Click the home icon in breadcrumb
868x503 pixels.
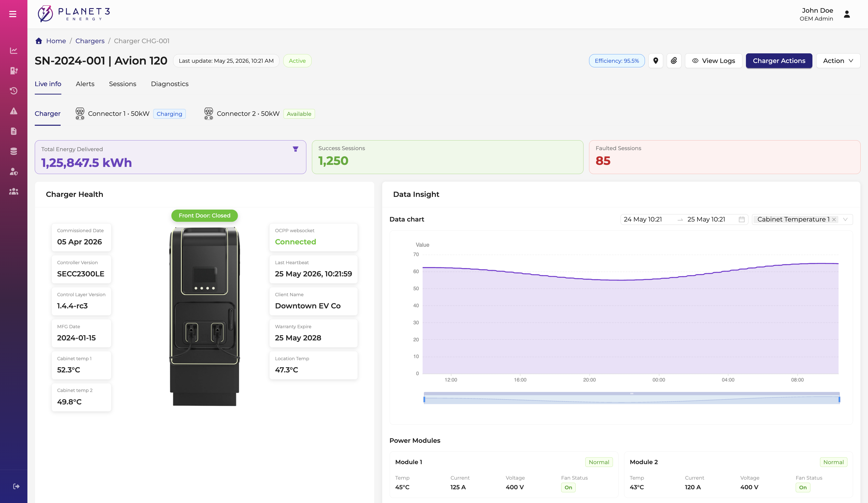[x=39, y=41]
